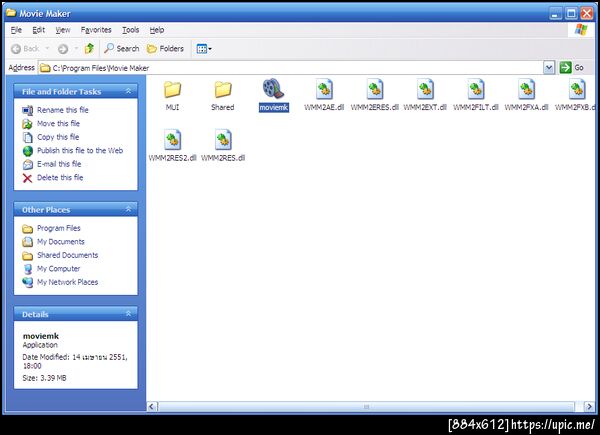The image size is (600, 435).
Task: Collapse the Details panel
Action: 129,314
